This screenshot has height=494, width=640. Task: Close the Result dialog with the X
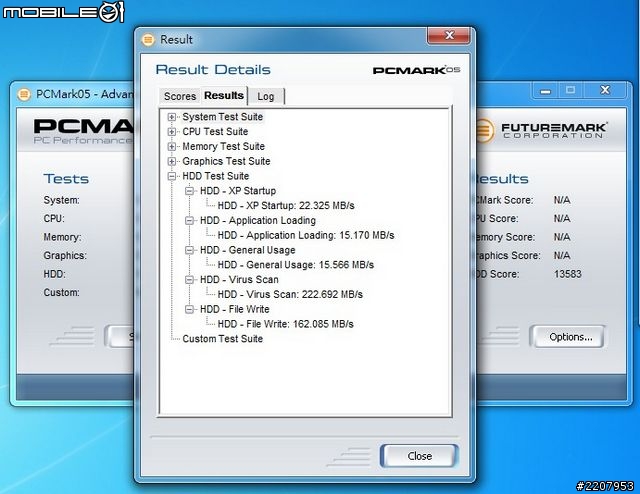[449, 36]
